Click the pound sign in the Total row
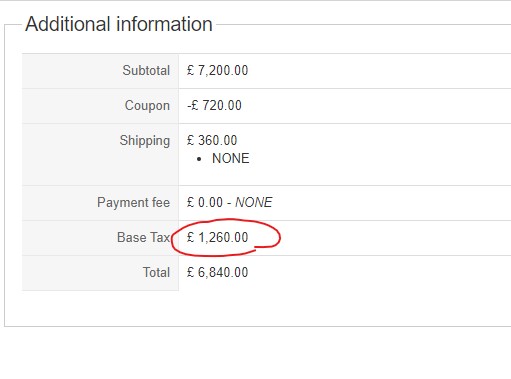511x379 pixels. pos(190,272)
